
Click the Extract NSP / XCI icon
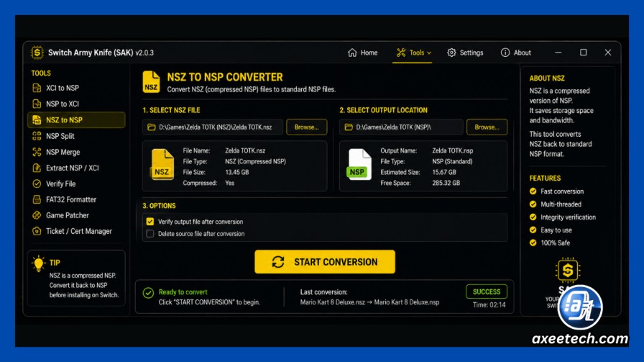(37, 168)
